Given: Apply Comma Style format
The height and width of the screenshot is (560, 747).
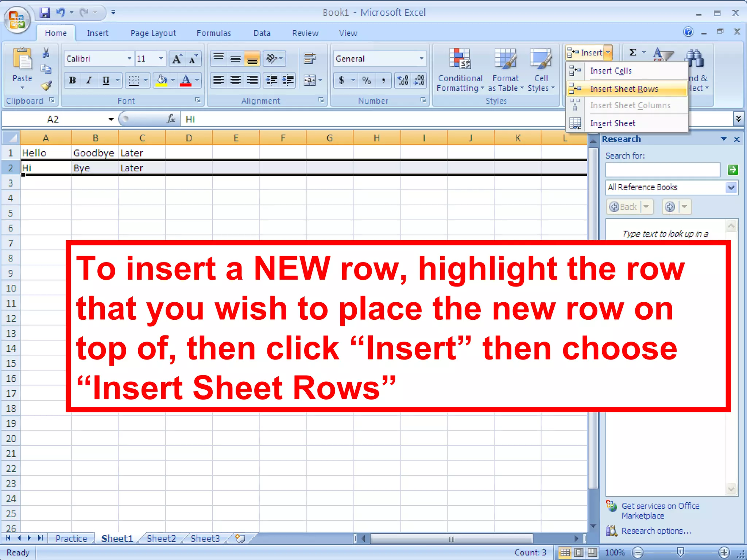Looking at the screenshot, I should point(383,80).
